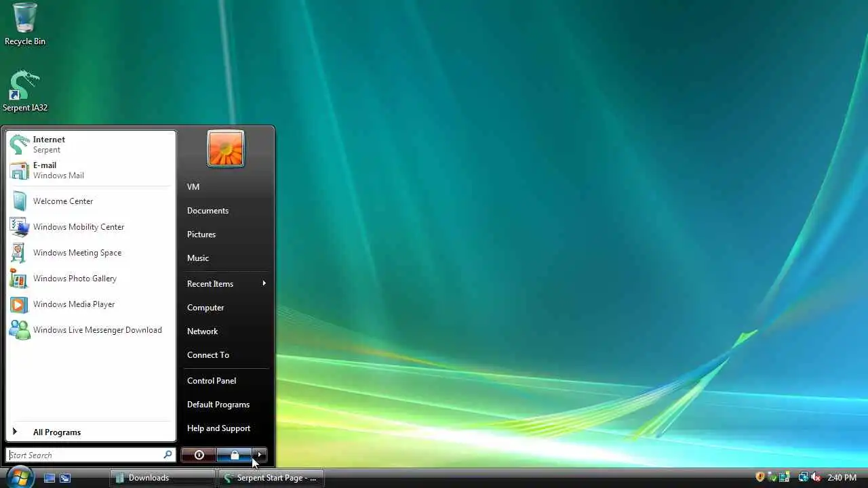868x488 pixels.
Task: Choose Connect To in Start menu
Action: coord(226,355)
